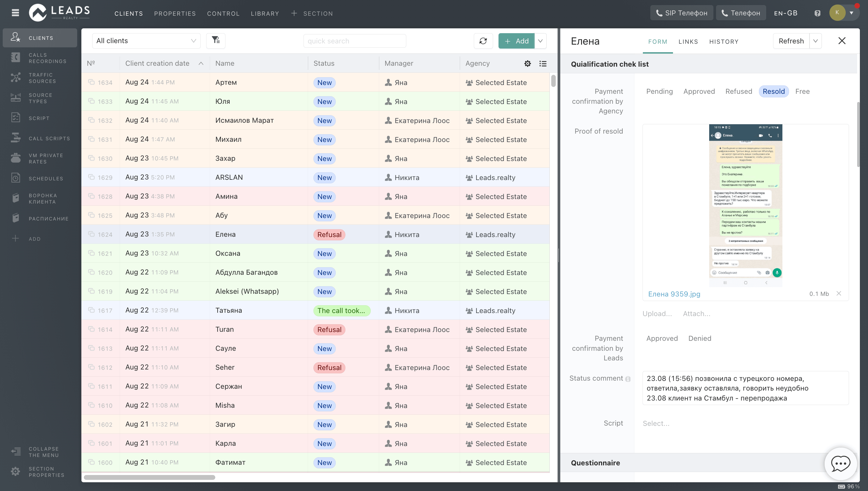Switch to the History tab

pyautogui.click(x=723, y=42)
